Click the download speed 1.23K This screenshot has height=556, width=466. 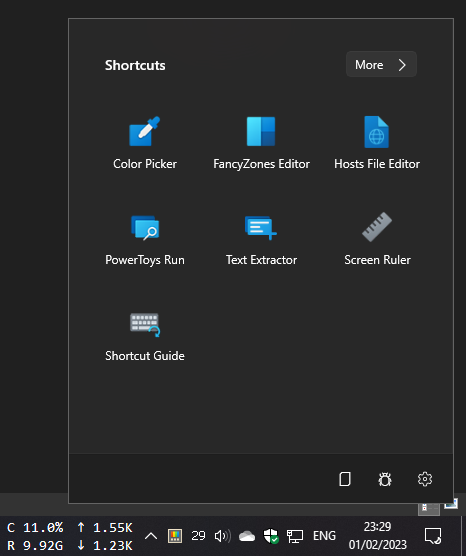click(113, 545)
